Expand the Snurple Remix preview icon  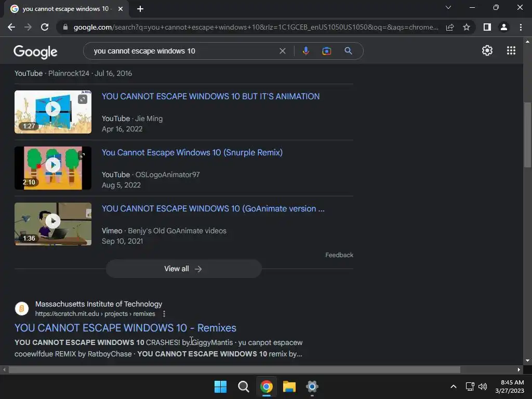coord(83,155)
